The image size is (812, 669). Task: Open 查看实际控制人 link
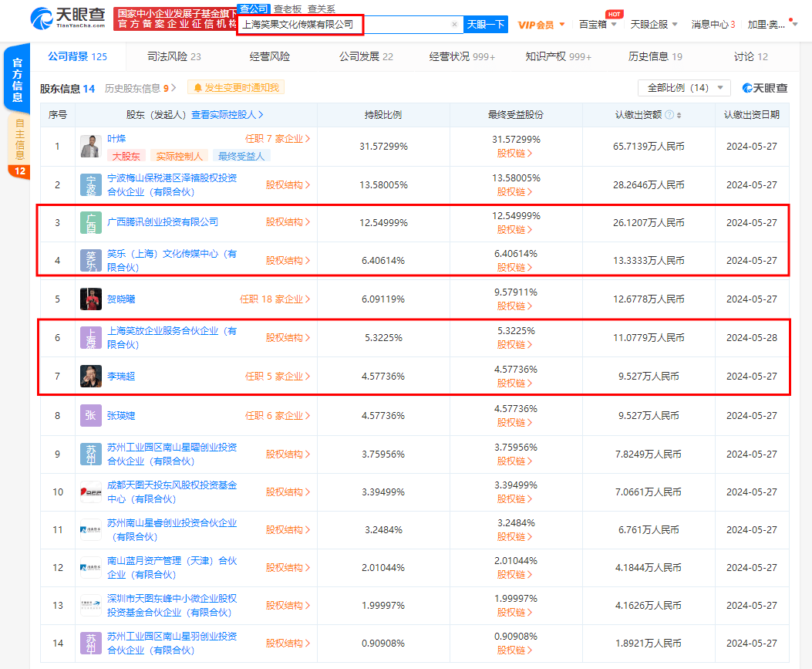[x=227, y=115]
